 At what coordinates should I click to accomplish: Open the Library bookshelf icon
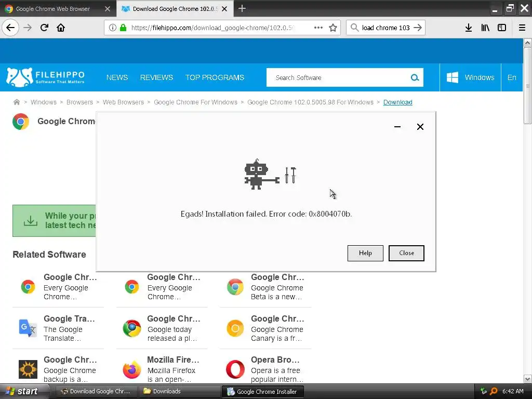click(485, 28)
